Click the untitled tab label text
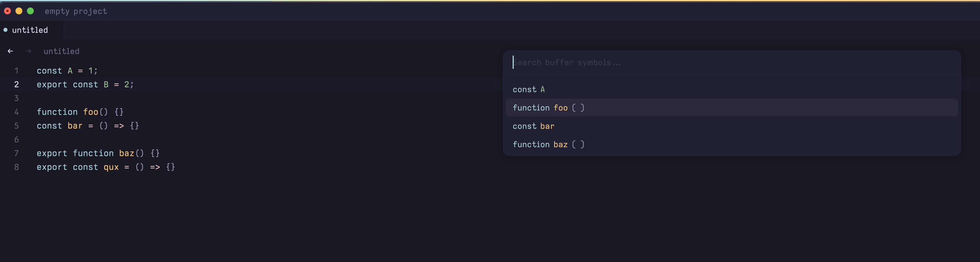The image size is (980, 262). [30, 30]
